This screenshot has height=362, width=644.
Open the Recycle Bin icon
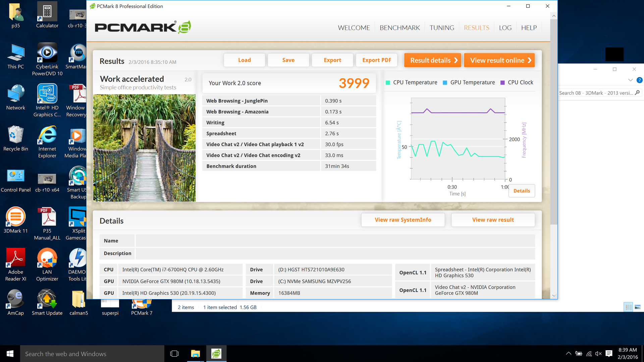(x=15, y=138)
